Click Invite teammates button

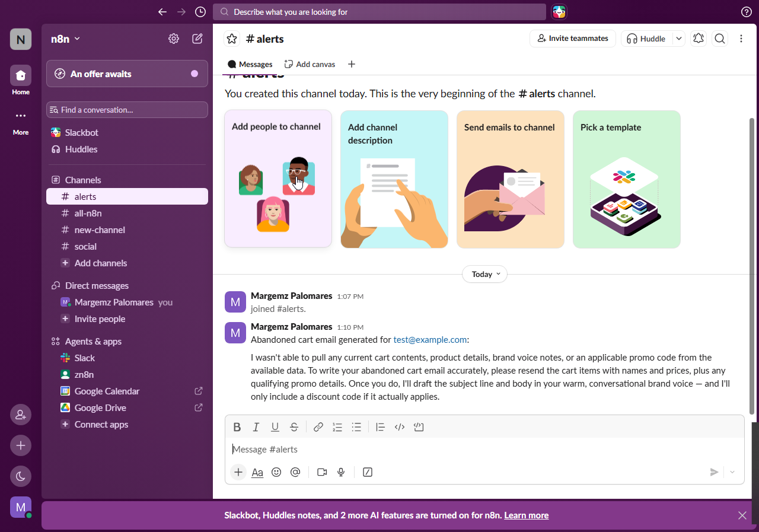(573, 39)
